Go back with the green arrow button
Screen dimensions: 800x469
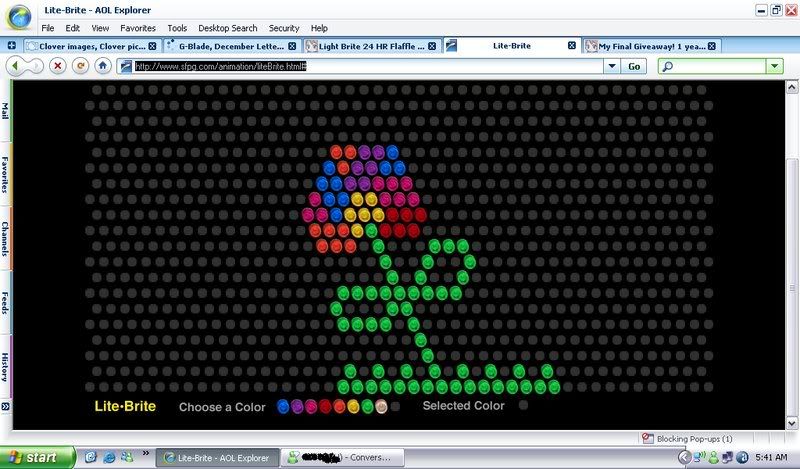[15, 66]
